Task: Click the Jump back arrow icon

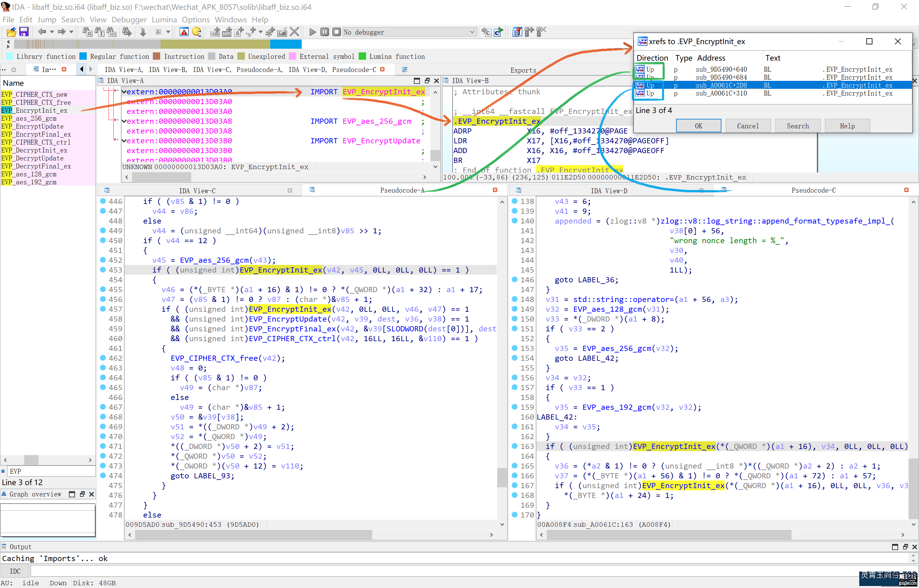Action: 42,32
